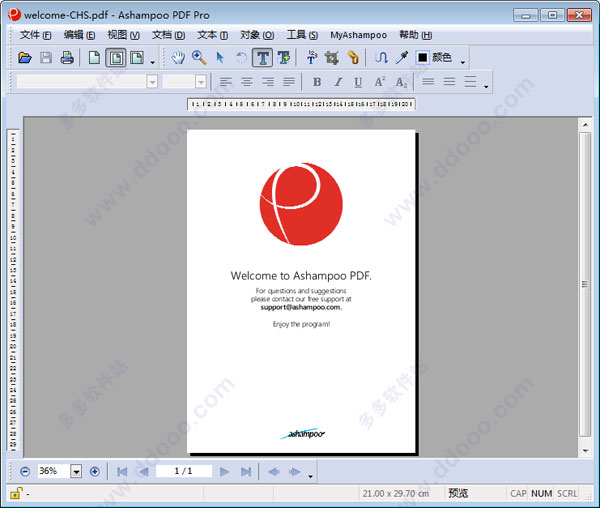Navigate forward to next view
Viewport: 600px width, 508px height.
294,472
